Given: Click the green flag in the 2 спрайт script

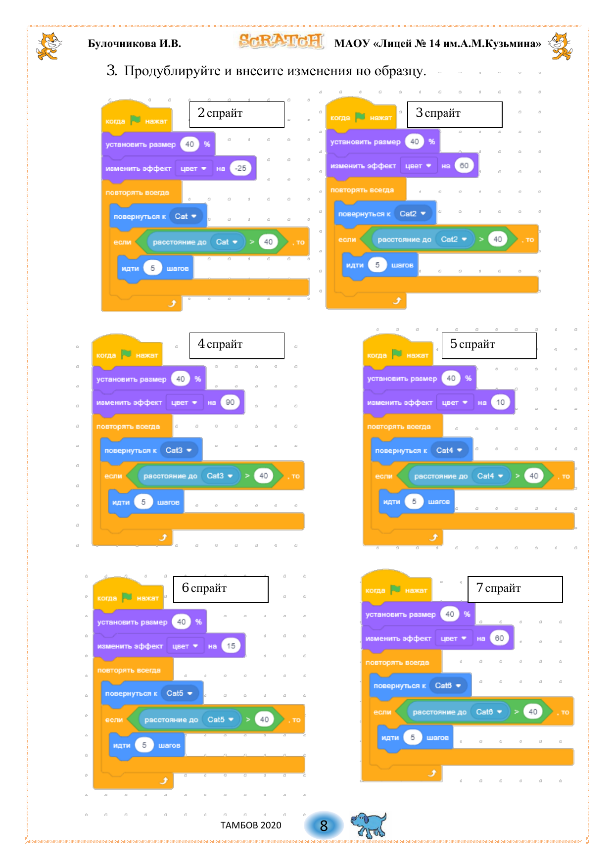Looking at the screenshot, I should [135, 120].
